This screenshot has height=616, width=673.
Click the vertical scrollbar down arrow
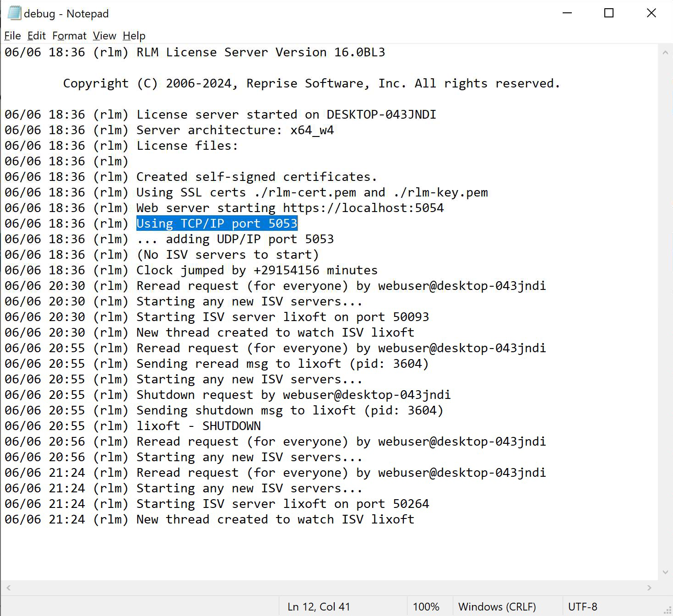click(x=665, y=572)
